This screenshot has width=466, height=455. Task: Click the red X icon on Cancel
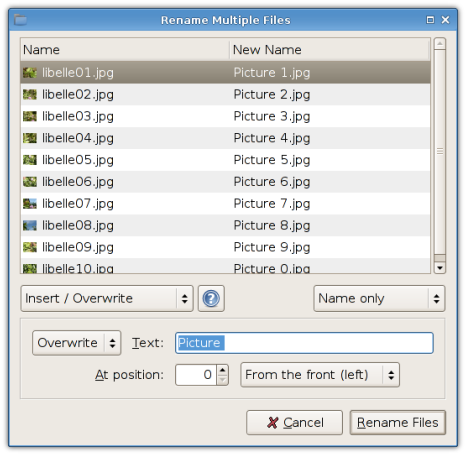click(272, 423)
